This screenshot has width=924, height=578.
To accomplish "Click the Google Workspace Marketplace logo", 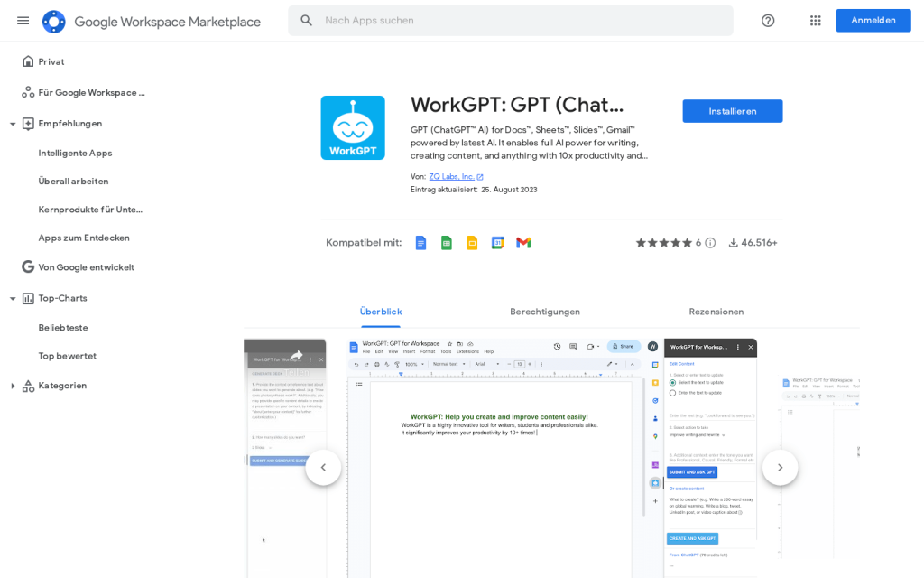I will (54, 22).
